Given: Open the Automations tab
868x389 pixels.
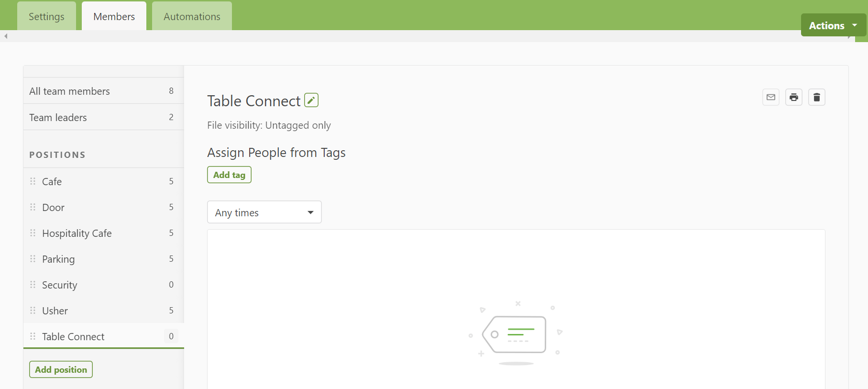Looking at the screenshot, I should click(x=192, y=17).
